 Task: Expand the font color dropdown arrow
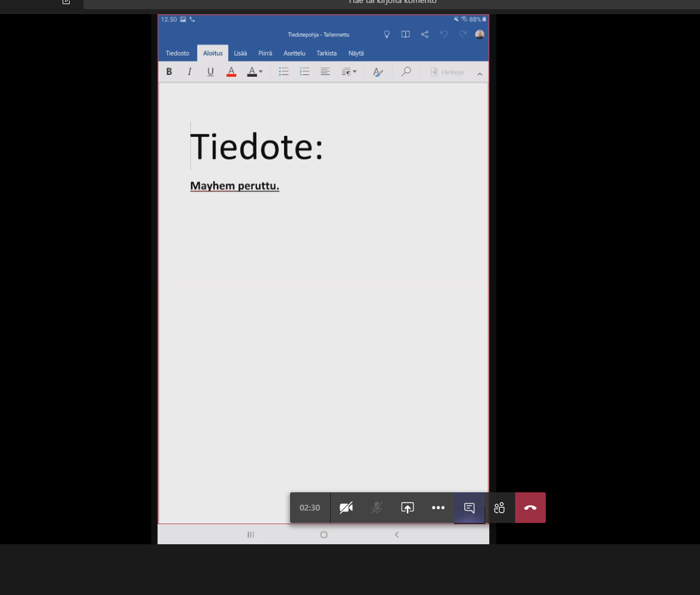[261, 72]
